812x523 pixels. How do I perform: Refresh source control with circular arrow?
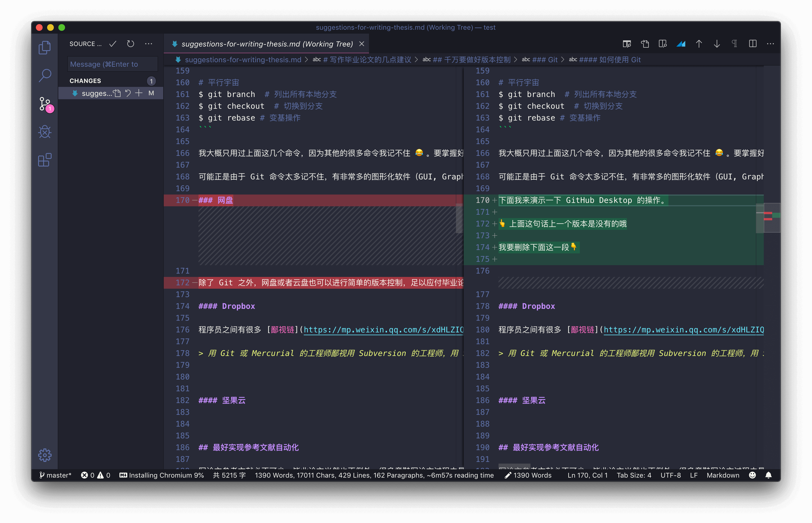click(130, 44)
